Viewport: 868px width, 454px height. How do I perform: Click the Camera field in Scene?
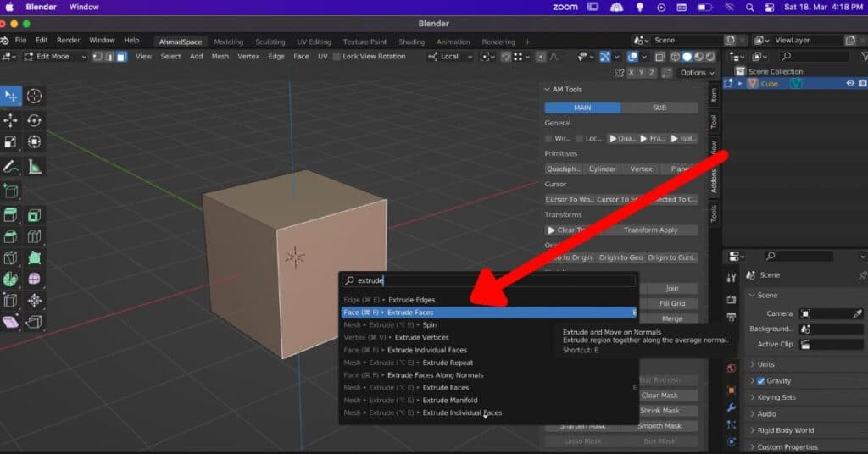(832, 313)
